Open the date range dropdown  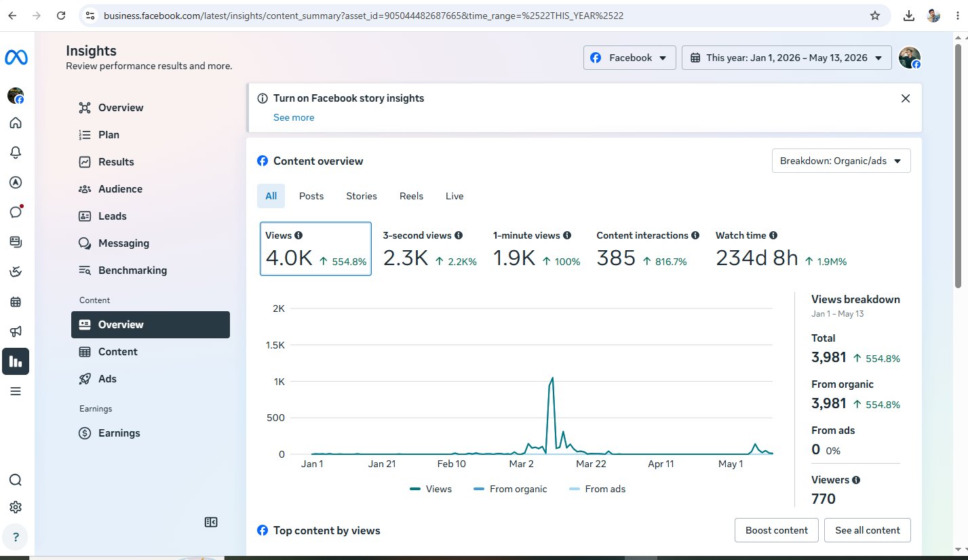click(786, 58)
